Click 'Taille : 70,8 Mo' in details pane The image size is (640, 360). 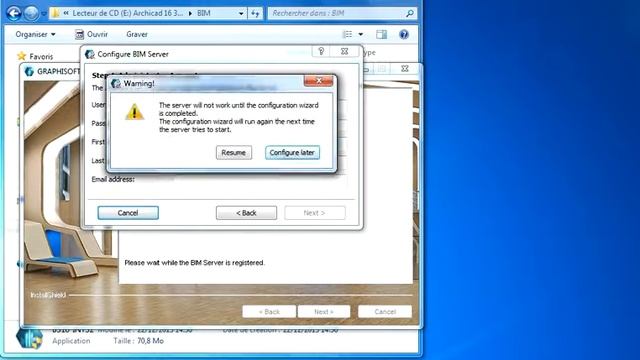tap(138, 341)
